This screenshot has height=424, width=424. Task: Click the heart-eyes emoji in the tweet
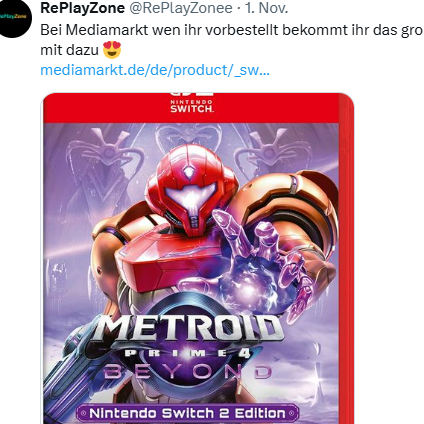[x=112, y=50]
